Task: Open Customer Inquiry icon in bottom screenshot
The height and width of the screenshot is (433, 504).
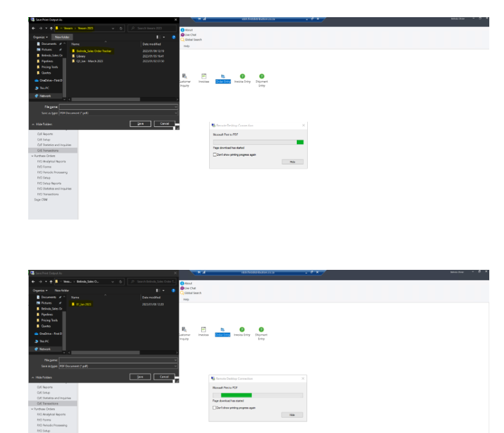Action: tap(184, 334)
